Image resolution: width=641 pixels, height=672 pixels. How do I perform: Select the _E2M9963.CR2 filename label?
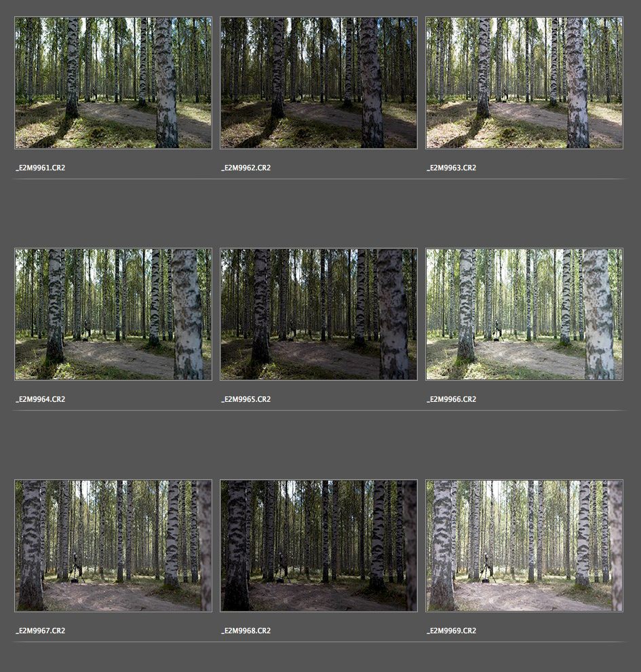[452, 168]
